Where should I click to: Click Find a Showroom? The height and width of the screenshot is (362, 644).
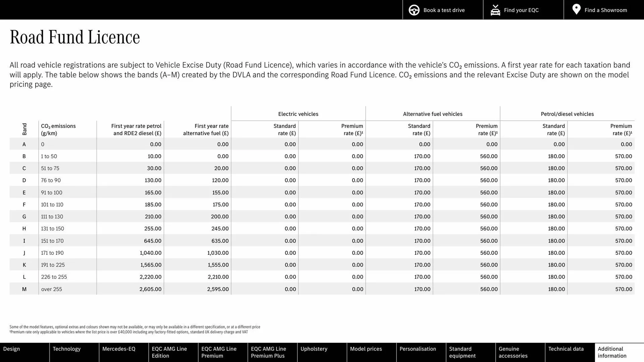tap(606, 10)
